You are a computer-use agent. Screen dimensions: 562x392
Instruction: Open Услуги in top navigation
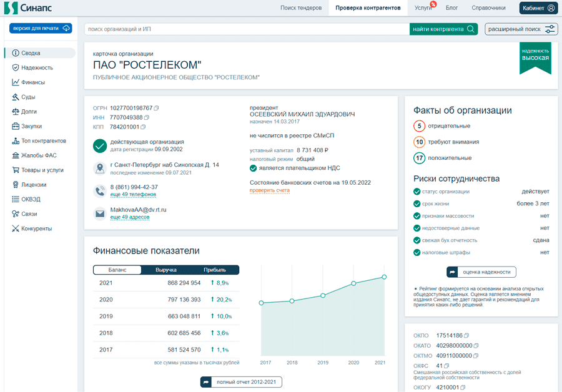(423, 8)
